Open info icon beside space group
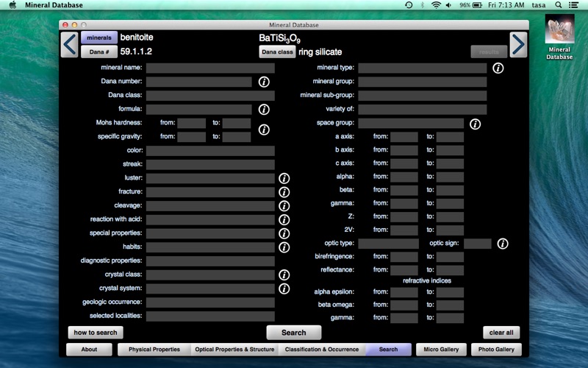 point(475,124)
